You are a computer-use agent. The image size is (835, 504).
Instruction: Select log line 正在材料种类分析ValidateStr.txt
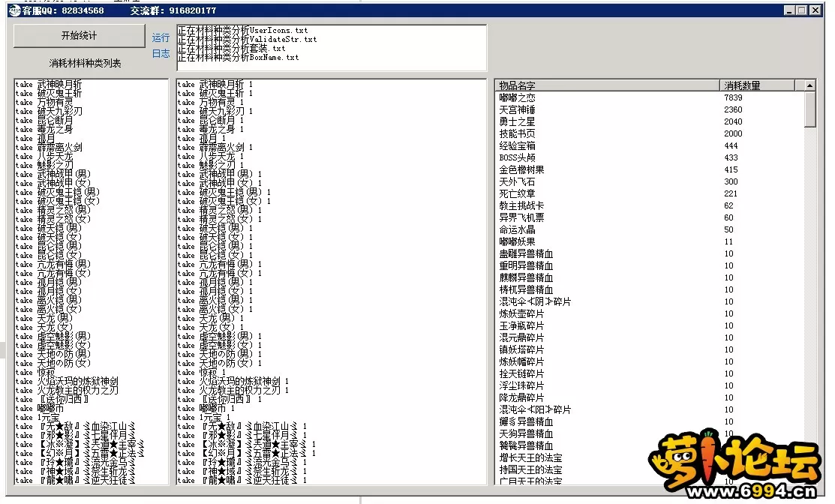click(x=247, y=40)
